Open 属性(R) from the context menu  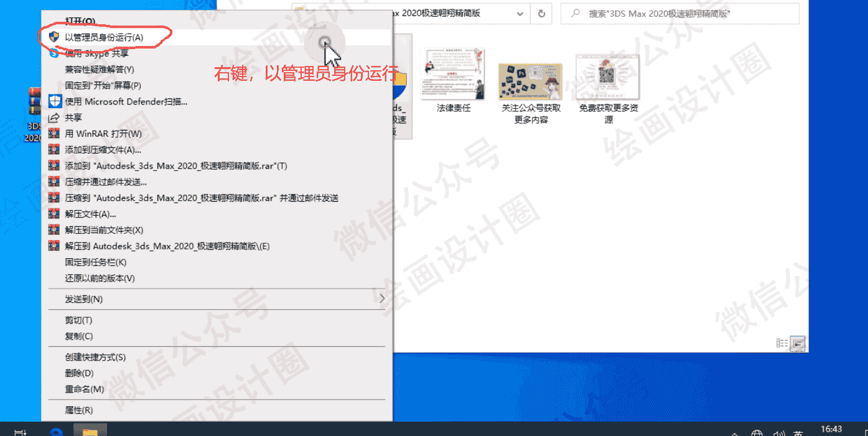[217, 410]
